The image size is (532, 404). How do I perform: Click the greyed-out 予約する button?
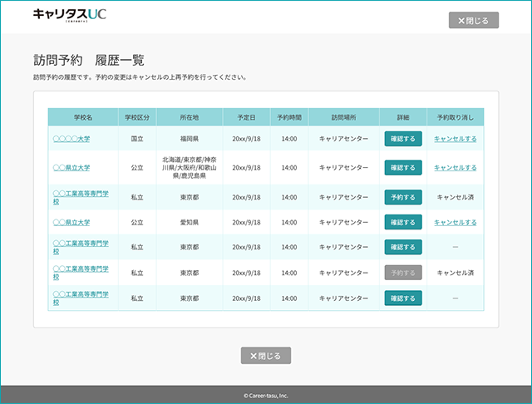pos(403,273)
